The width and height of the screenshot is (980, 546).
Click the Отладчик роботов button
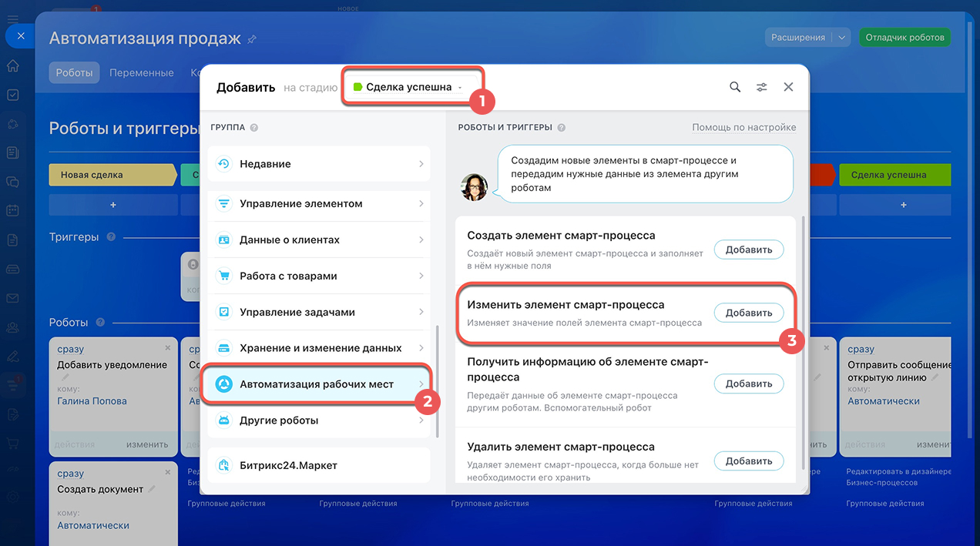coord(904,37)
